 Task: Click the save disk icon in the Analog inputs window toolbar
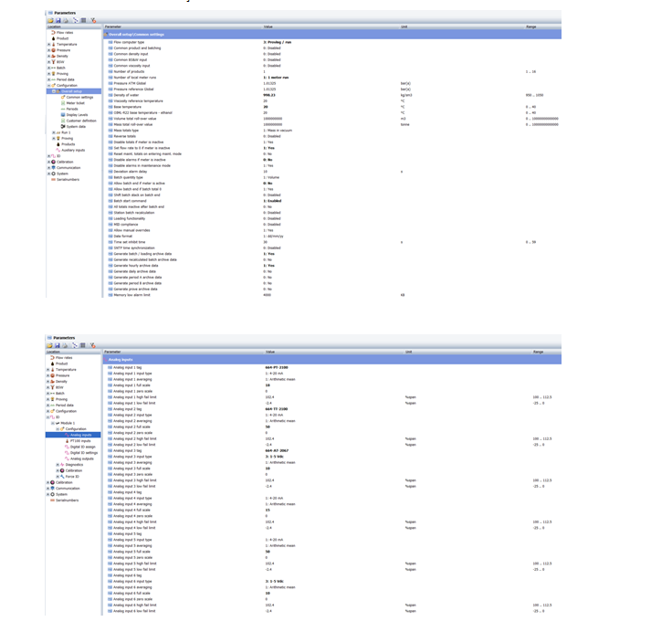[x=57, y=345]
